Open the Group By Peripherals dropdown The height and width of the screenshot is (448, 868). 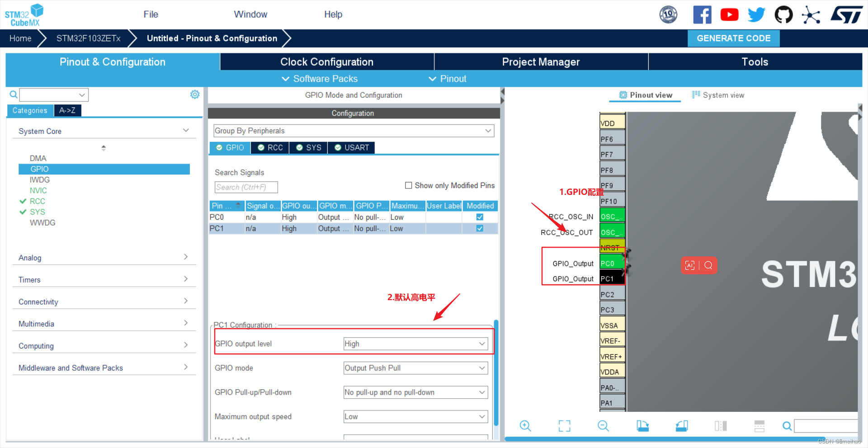[354, 131]
